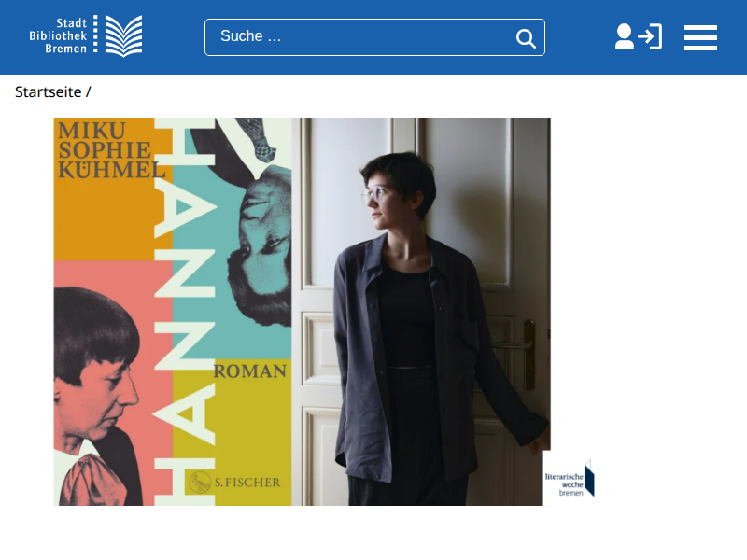Click the ROMAN label on the book cover
Image resolution: width=747 pixels, height=560 pixels.
tap(250, 371)
